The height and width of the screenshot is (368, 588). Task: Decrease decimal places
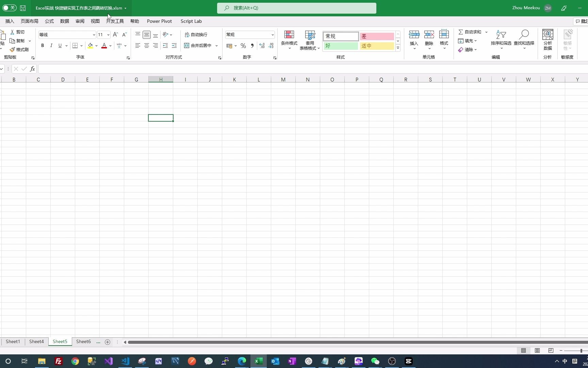(x=271, y=46)
